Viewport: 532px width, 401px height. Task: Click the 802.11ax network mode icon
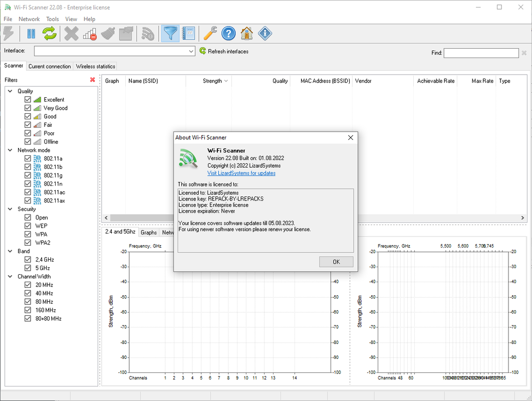37,200
